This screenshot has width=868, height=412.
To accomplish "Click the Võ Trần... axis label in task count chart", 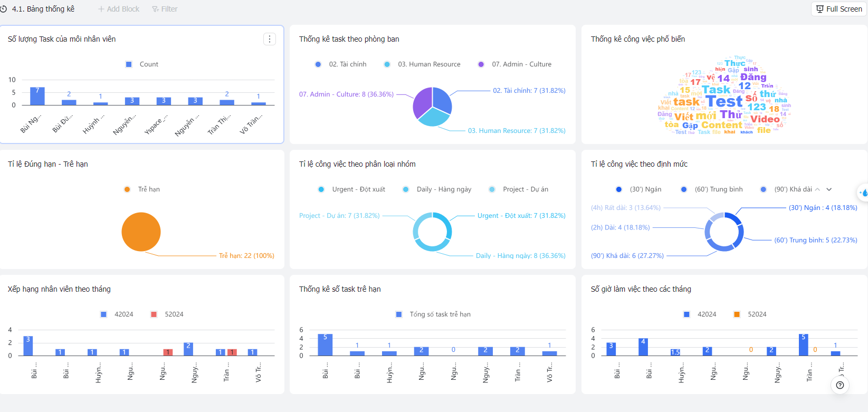I will click(251, 124).
